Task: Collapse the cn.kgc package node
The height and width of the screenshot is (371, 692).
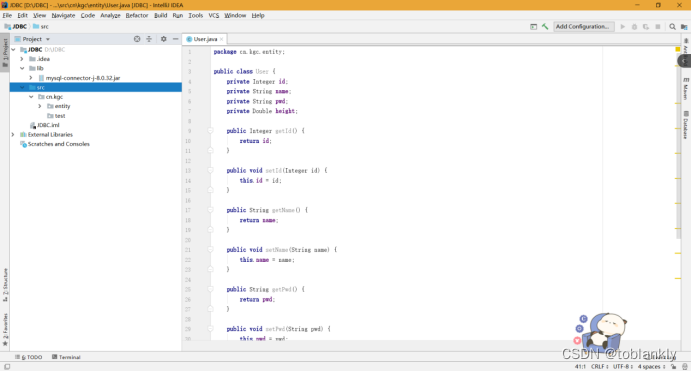Action: pos(31,97)
